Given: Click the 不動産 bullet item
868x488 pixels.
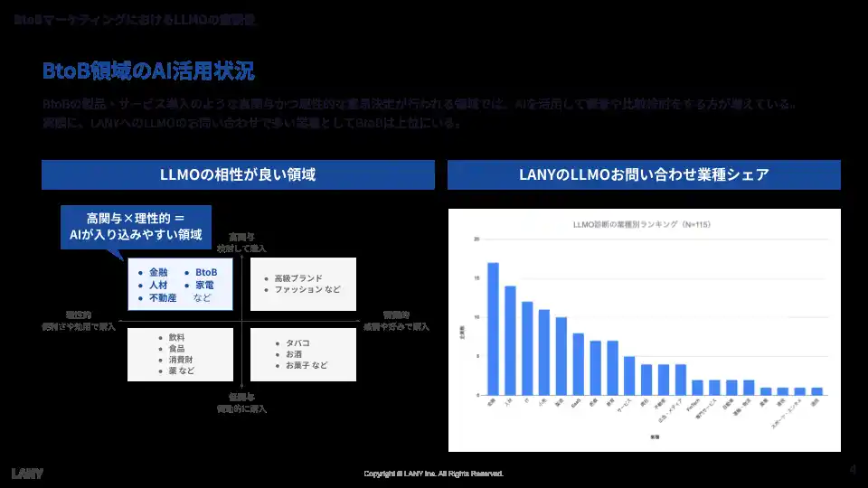Looking at the screenshot, I should 164,297.
